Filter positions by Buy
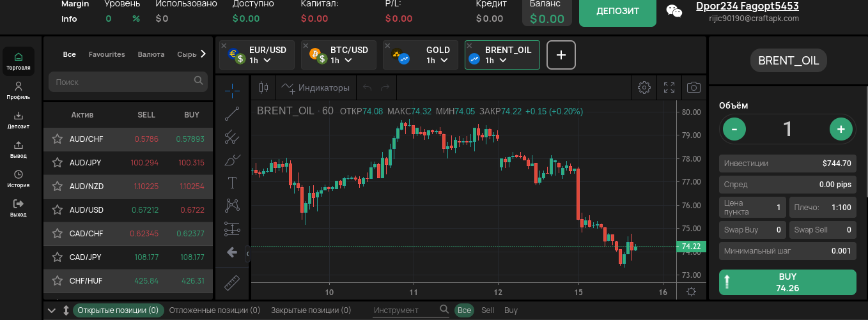This screenshot has height=320, width=868. (x=511, y=310)
